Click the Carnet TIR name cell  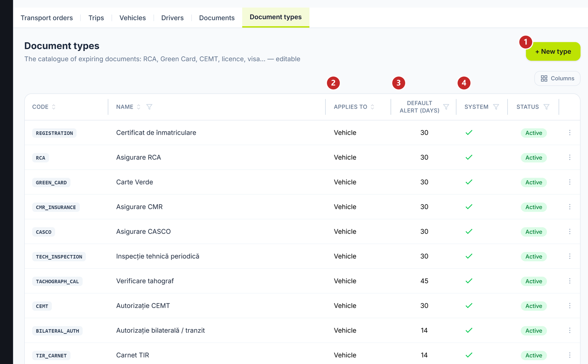pyautogui.click(x=132, y=355)
